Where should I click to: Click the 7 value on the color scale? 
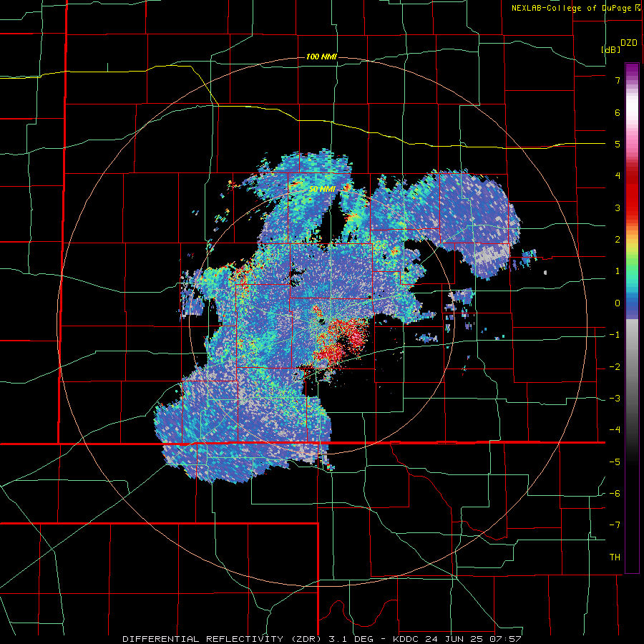[618, 80]
